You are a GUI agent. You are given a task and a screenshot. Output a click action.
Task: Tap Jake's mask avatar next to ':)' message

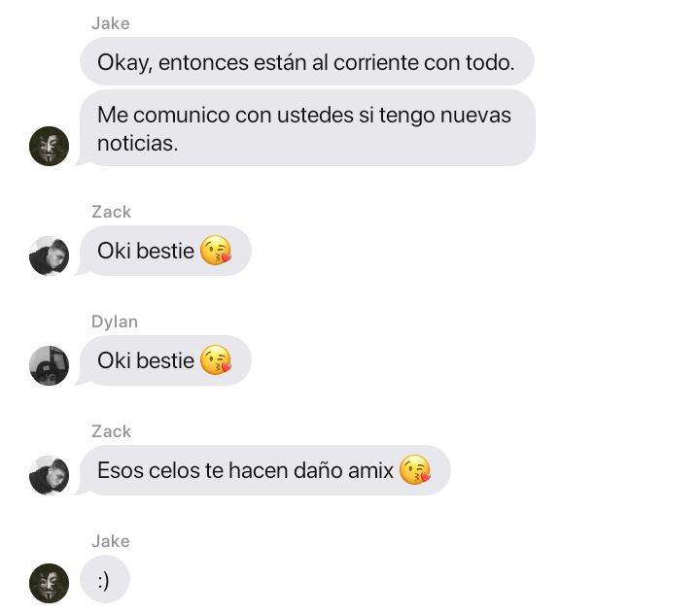pos(50,583)
